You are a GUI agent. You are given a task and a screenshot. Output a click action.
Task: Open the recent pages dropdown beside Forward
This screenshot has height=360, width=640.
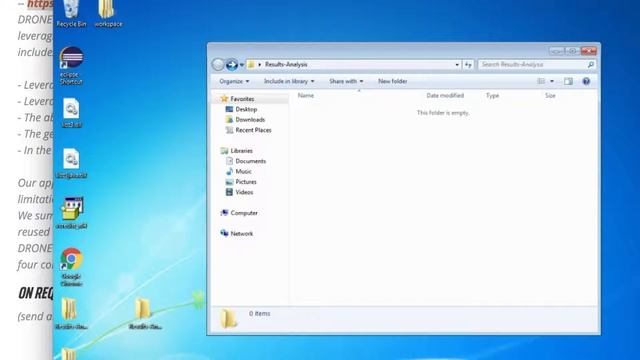tap(242, 65)
